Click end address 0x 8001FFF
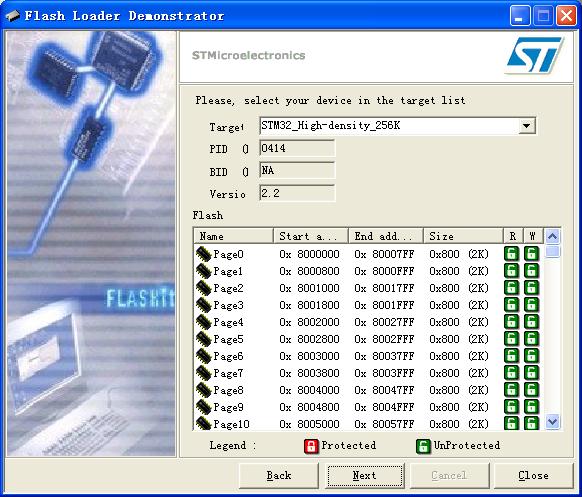The width and height of the screenshot is (582, 497). pyautogui.click(x=385, y=305)
